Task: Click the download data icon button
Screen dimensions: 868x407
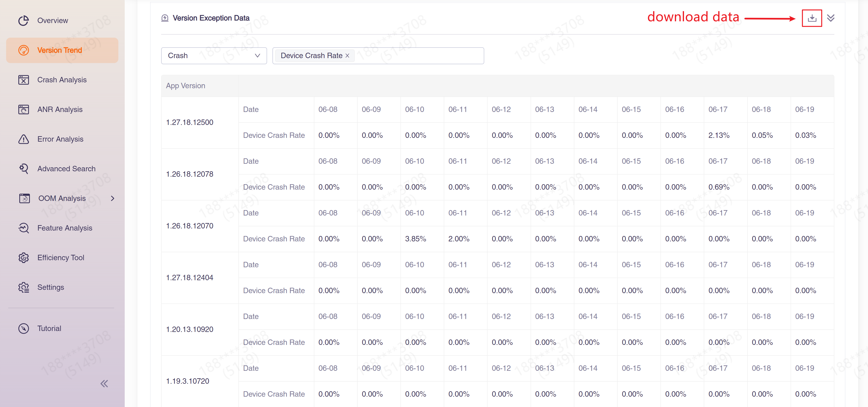Action: (x=812, y=18)
